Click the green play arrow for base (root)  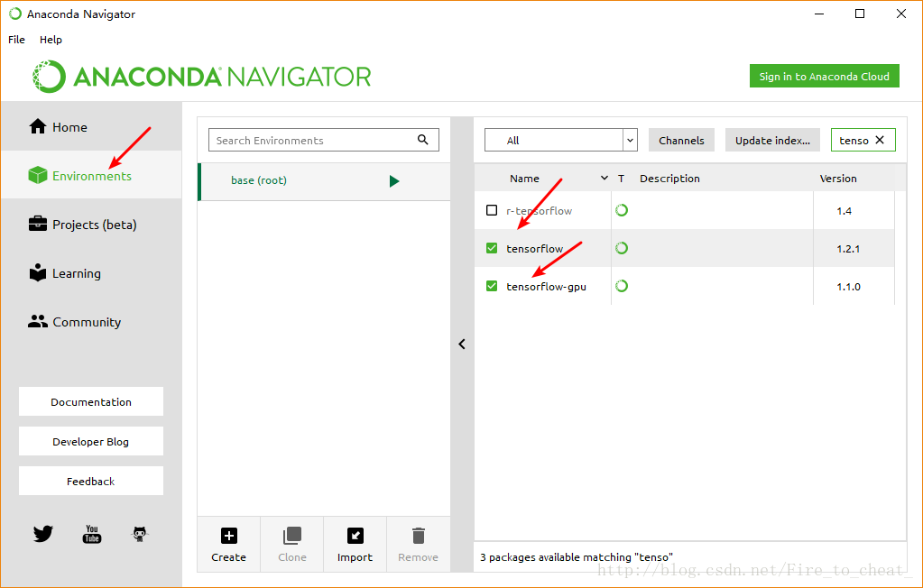pos(393,180)
